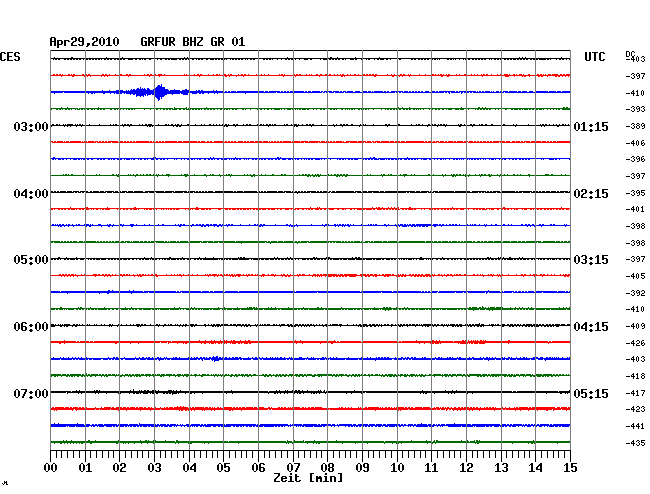Click the DC offset value -426
This screenshot has height=494, width=650.
[635, 343]
